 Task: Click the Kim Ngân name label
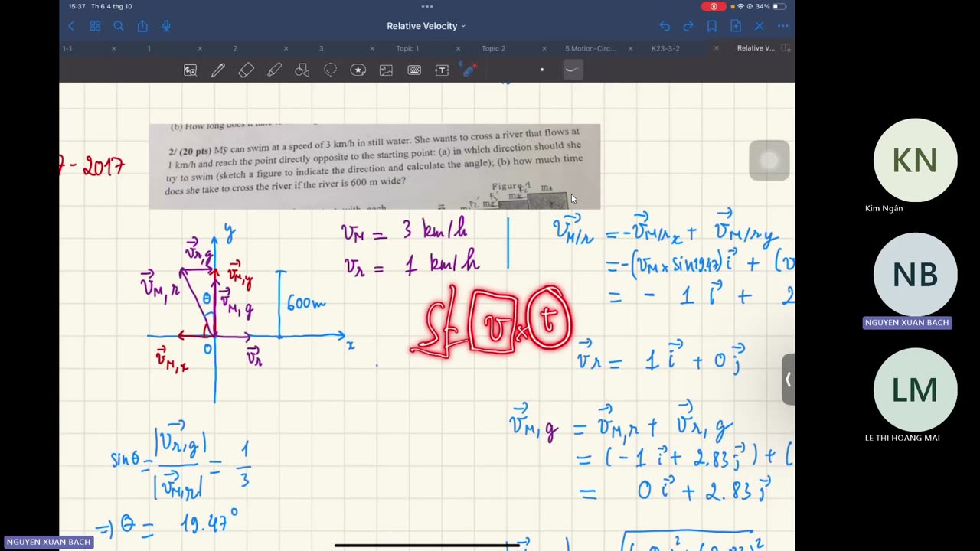(x=884, y=208)
